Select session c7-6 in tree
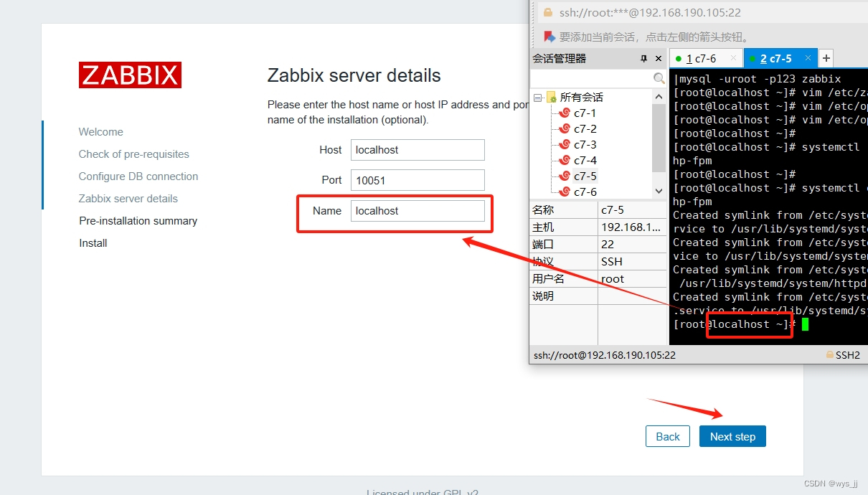The image size is (868, 495). pyautogui.click(x=585, y=192)
